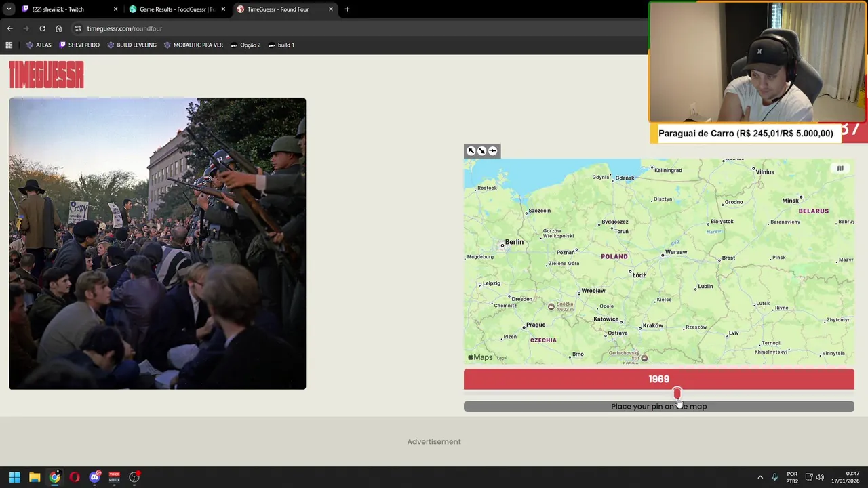The height and width of the screenshot is (488, 868).
Task: Open the ATLAS bookmark
Action: point(39,45)
